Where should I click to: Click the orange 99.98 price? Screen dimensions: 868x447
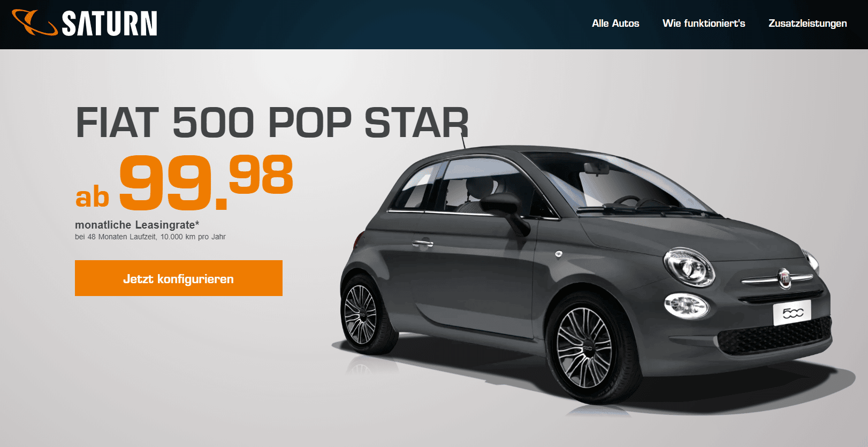click(x=206, y=182)
